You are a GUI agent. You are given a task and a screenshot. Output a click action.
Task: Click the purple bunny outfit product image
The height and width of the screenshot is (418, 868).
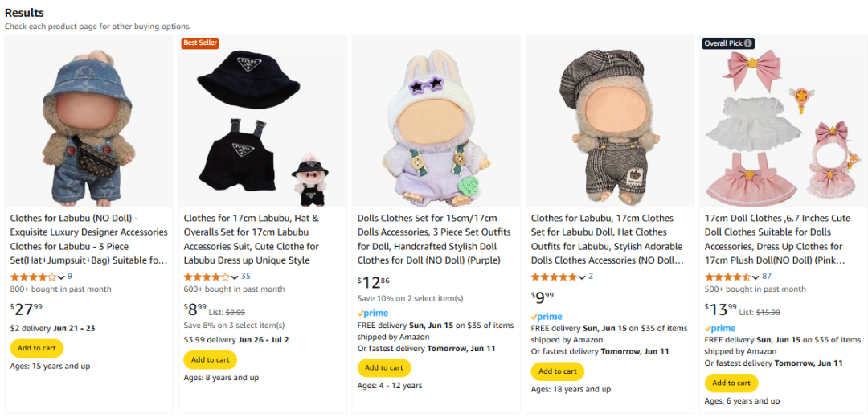point(436,121)
